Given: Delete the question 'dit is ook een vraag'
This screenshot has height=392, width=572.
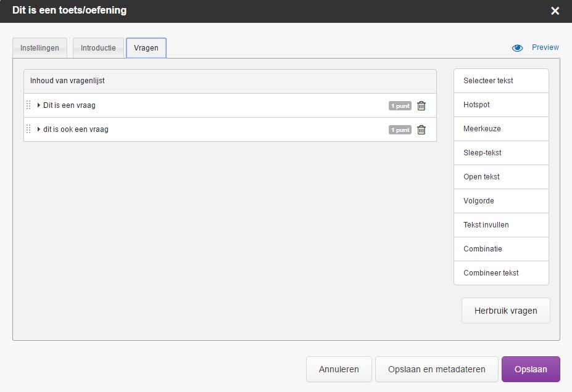Looking at the screenshot, I should [x=421, y=129].
